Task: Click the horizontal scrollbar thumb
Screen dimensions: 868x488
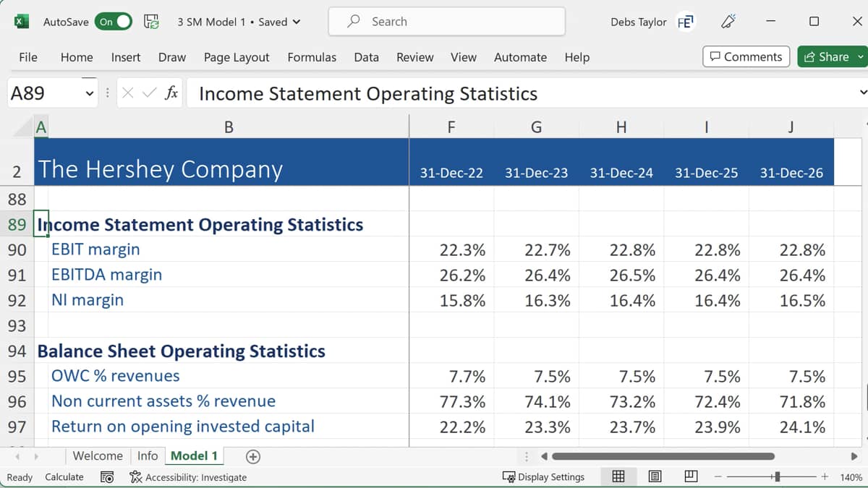Action: point(663,456)
